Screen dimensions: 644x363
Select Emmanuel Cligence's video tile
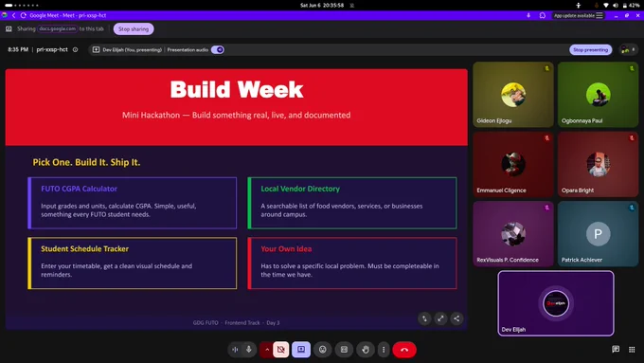pyautogui.click(x=513, y=164)
